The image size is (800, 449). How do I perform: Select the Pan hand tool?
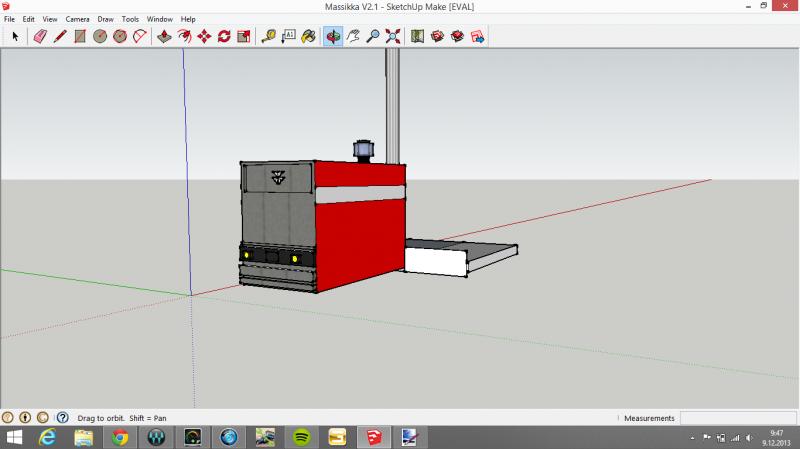353,36
